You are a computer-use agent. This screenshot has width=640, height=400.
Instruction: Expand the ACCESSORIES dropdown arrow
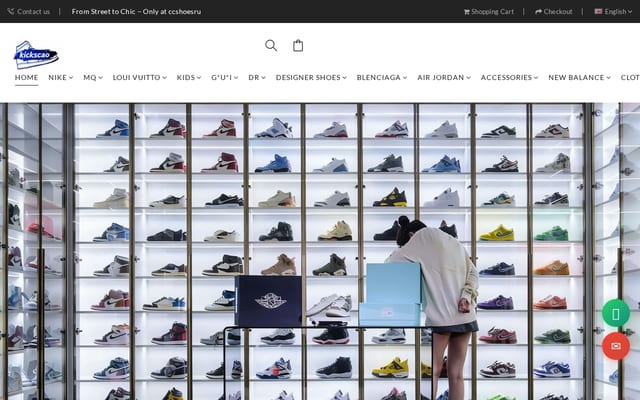pos(536,78)
